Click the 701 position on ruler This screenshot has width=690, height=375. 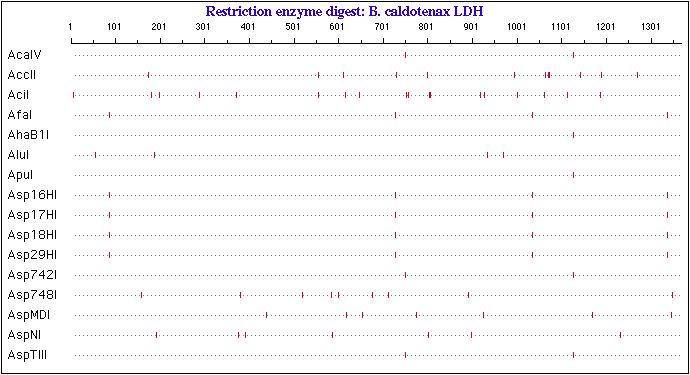pos(382,27)
